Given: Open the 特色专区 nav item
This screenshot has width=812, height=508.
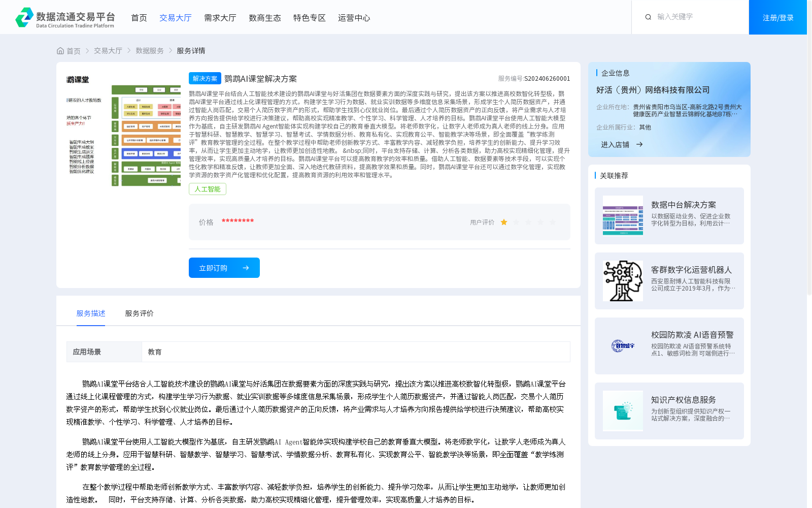Looking at the screenshot, I should [310, 18].
